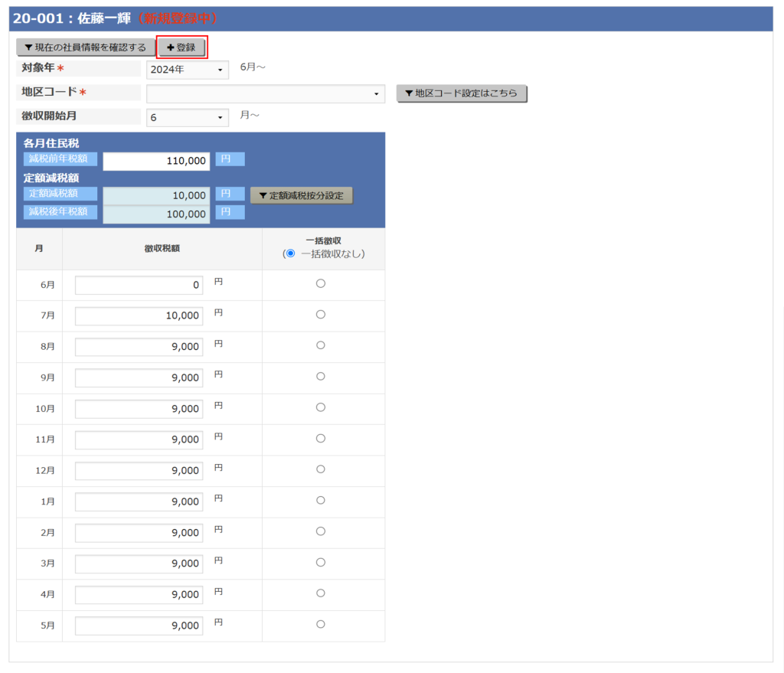Click the 7月 徴収税額 input
Viewport: 784px width, 673px height.
click(x=139, y=316)
